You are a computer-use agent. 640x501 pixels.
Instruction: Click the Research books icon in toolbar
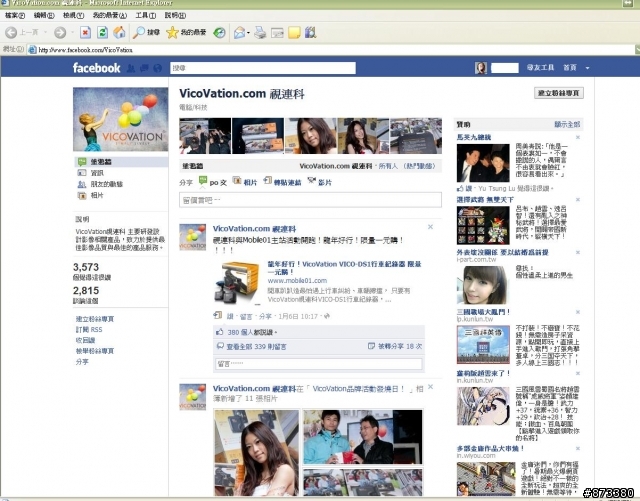[x=311, y=33]
